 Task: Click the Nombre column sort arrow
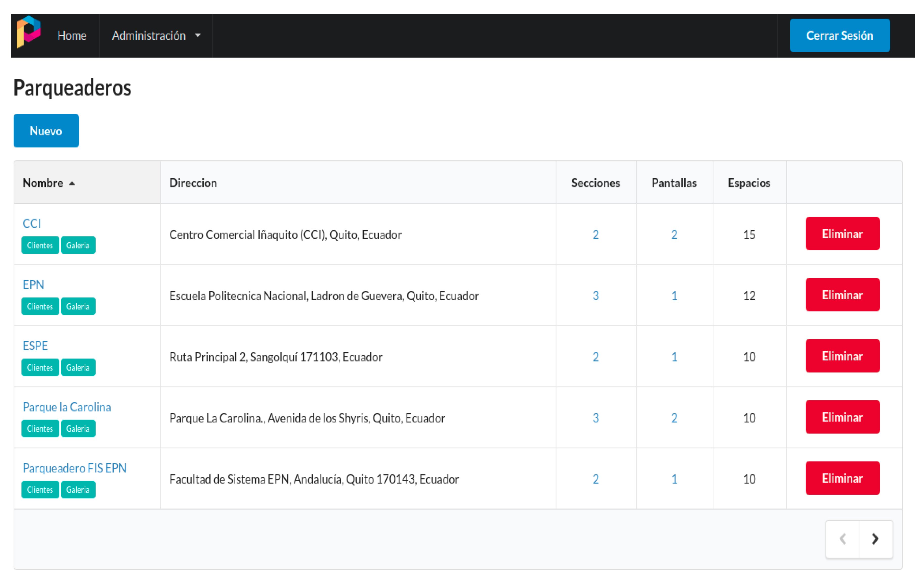[72, 183]
